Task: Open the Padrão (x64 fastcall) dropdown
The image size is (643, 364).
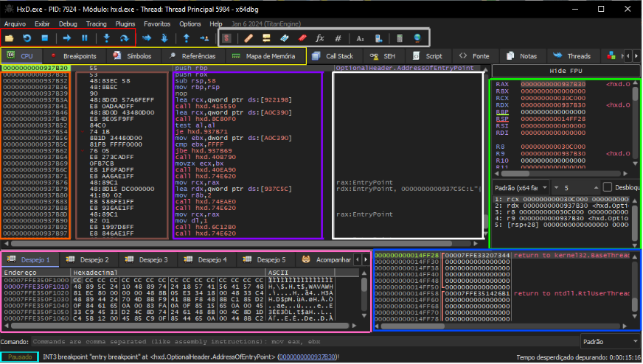Action: (521, 187)
